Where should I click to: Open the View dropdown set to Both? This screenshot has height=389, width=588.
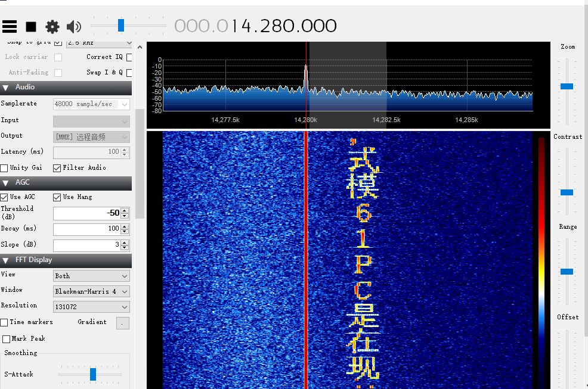pyautogui.click(x=91, y=276)
